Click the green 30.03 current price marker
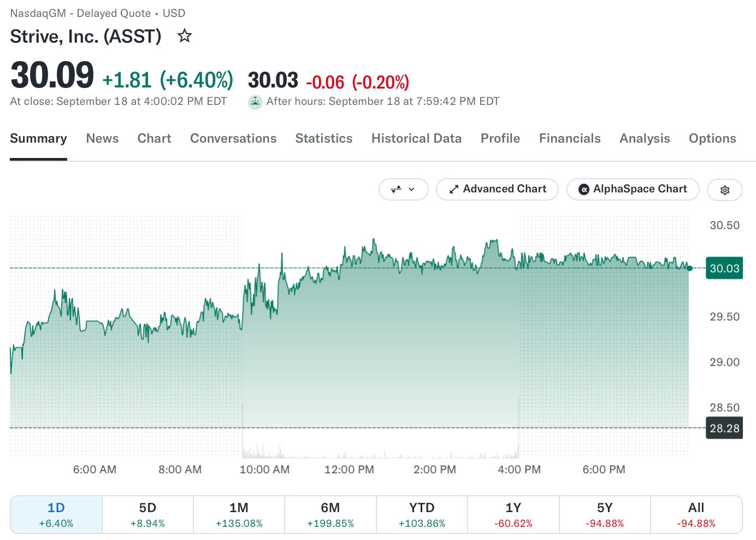756x540 pixels. 724,268
